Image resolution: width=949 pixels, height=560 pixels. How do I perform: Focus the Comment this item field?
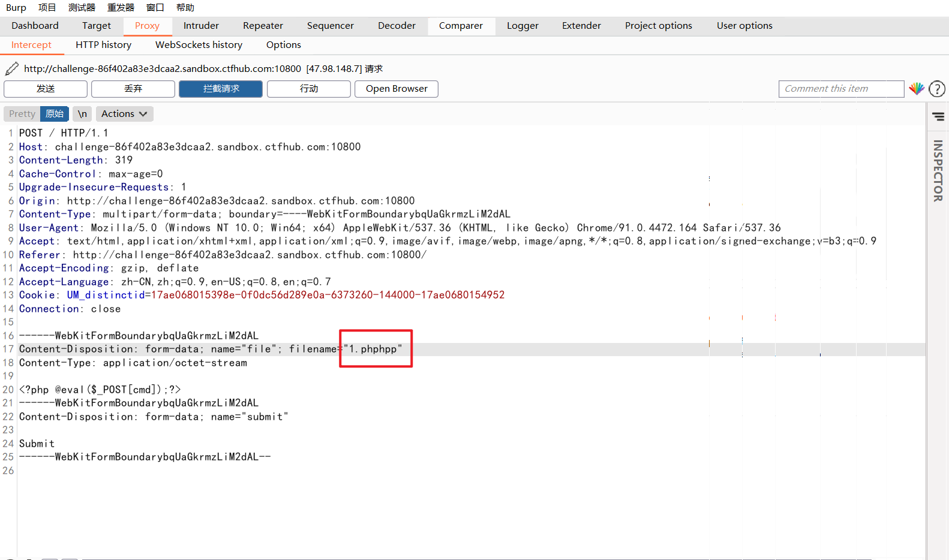pos(841,89)
